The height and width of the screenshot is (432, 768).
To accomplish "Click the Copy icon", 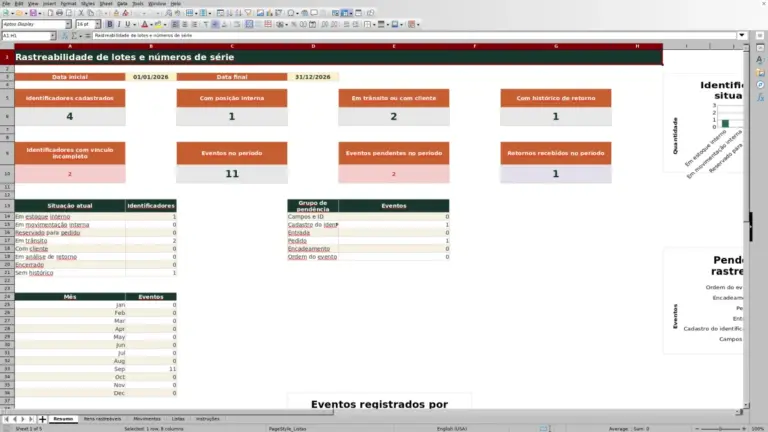I will 91,13.
